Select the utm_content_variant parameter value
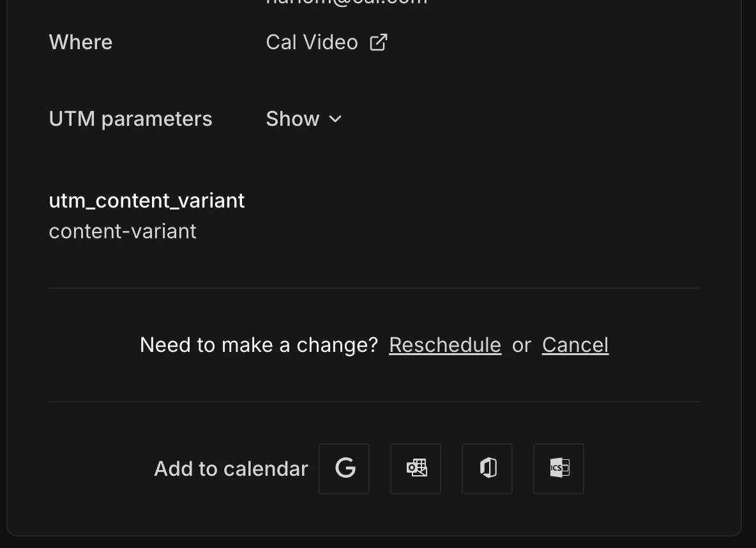 [123, 231]
